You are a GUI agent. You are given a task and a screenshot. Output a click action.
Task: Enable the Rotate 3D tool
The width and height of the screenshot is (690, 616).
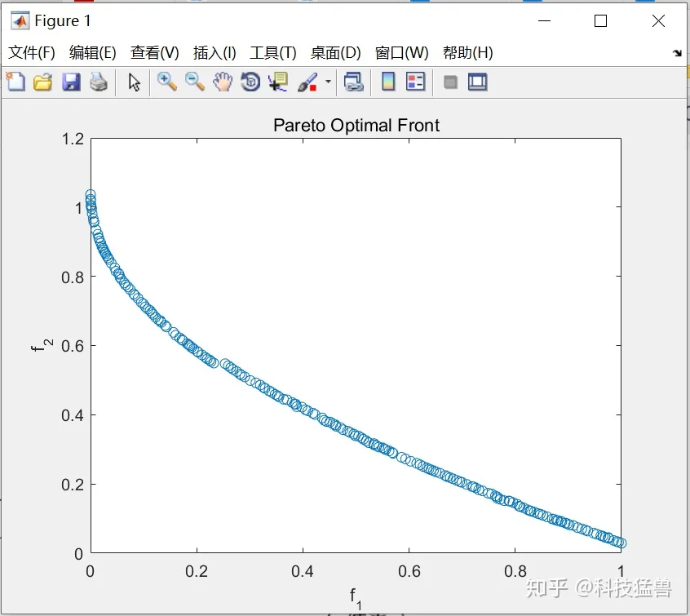[250, 82]
